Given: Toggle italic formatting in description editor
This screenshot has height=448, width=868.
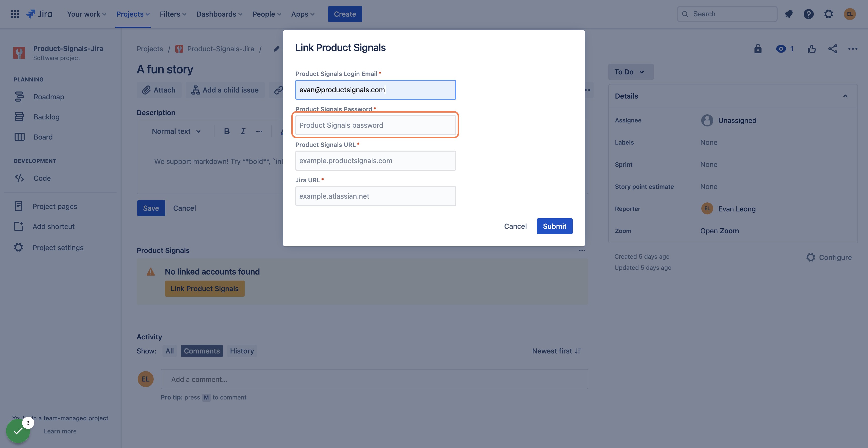Looking at the screenshot, I should pos(243,131).
